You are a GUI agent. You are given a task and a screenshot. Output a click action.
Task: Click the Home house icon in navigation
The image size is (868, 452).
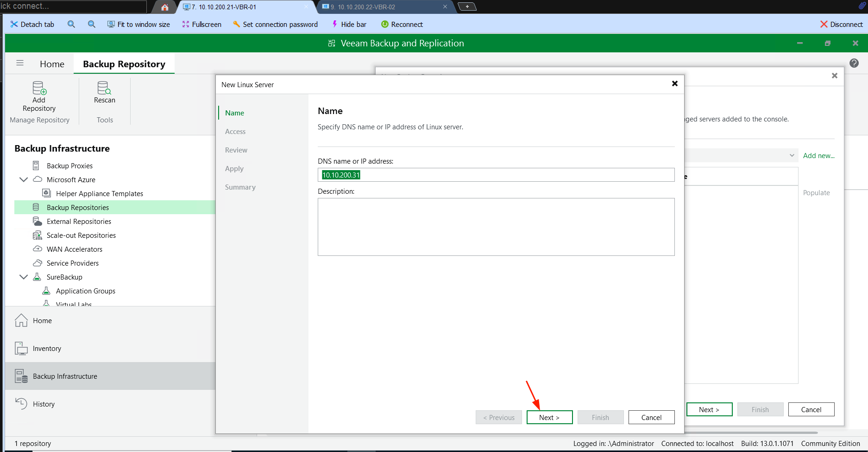point(21,320)
